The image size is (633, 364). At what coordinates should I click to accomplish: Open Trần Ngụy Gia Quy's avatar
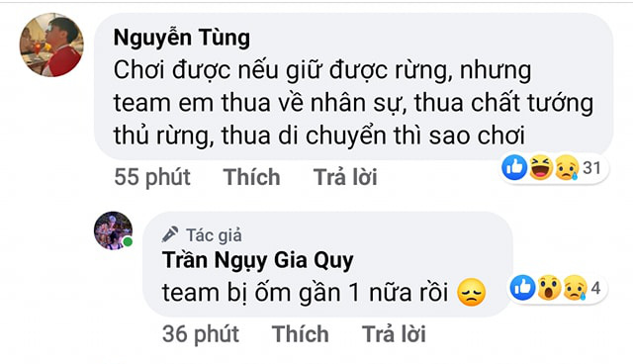[x=113, y=230]
